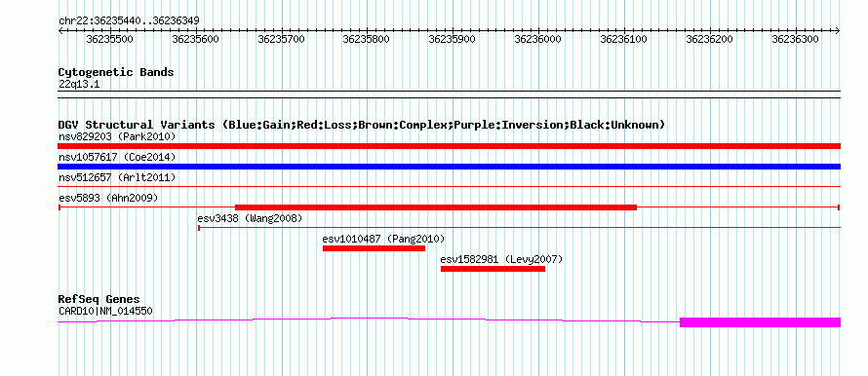The image size is (868, 376).
Task: Open the CARD10|NM_014550 gene label
Action: [x=105, y=312]
